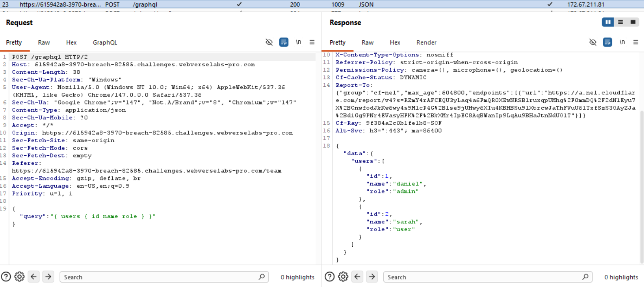This screenshot has width=644, height=287.
Task: Click the JSON MIME type cell
Action: (x=366, y=4)
